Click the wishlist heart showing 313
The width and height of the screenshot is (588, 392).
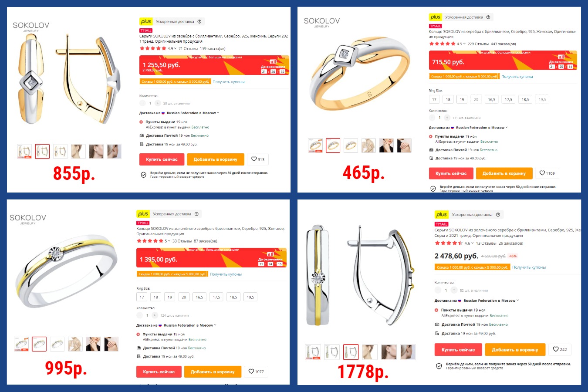tap(258, 159)
